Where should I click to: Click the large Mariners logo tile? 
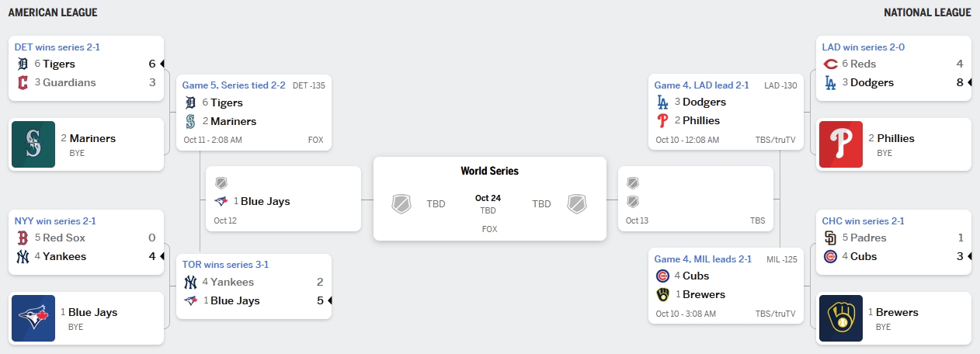(33, 144)
